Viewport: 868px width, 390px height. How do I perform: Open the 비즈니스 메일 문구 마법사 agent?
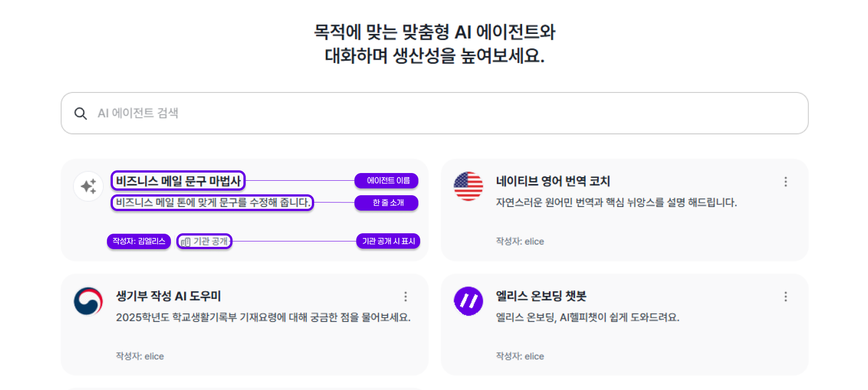pos(178,181)
